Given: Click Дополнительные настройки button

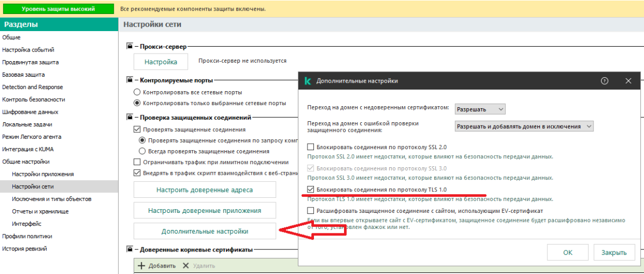Looking at the screenshot, I should coord(204,232).
